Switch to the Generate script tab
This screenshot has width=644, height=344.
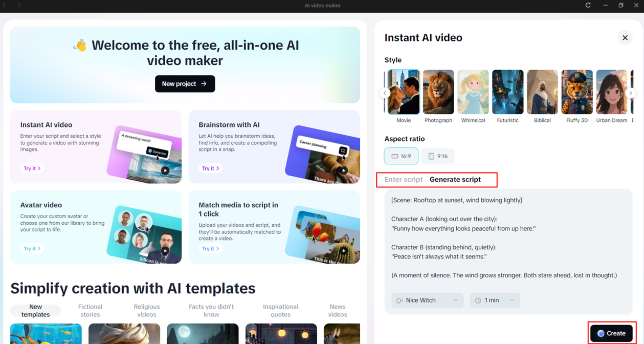(x=455, y=179)
